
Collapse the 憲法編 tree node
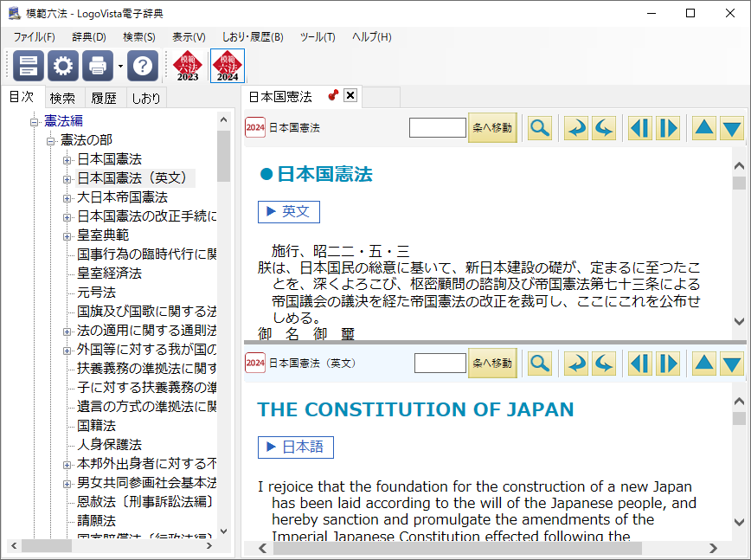tap(34, 122)
